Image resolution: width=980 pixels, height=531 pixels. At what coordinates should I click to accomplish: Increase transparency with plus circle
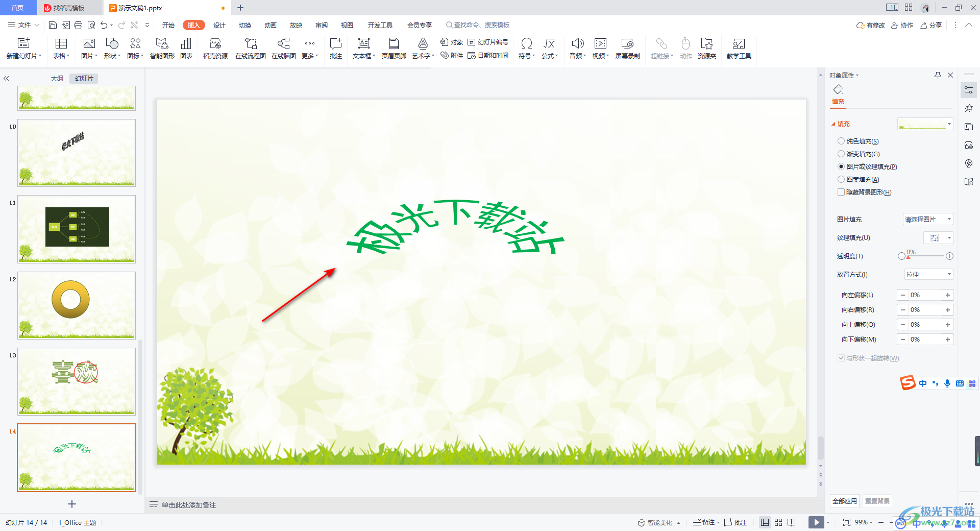click(949, 256)
